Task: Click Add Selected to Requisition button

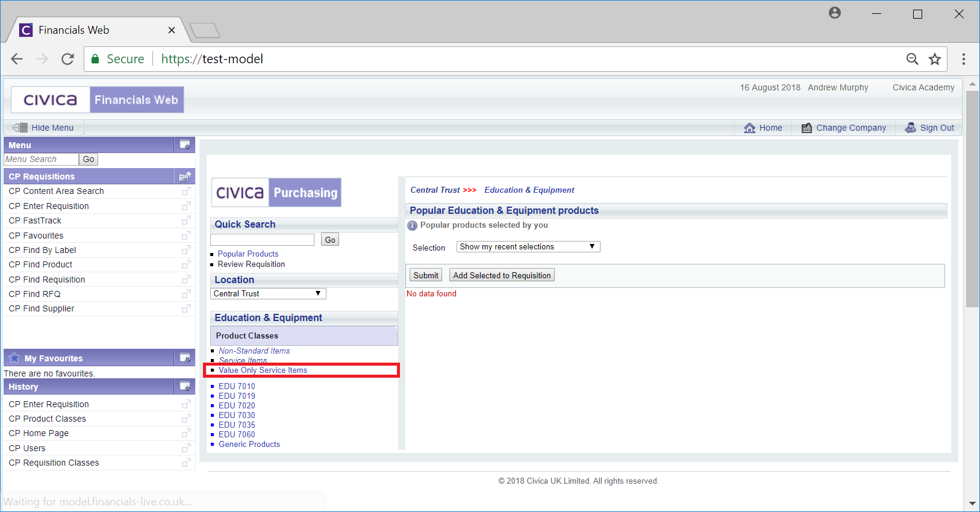Action: click(x=502, y=275)
